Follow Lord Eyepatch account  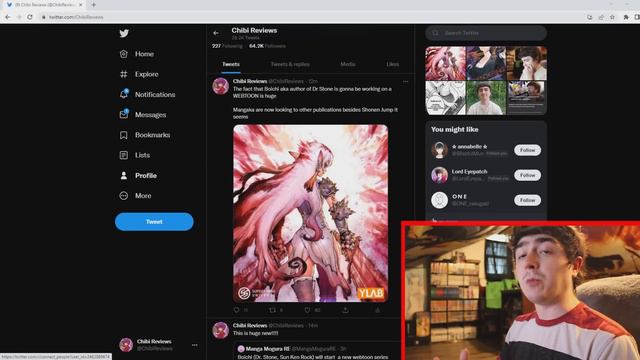coord(527,175)
